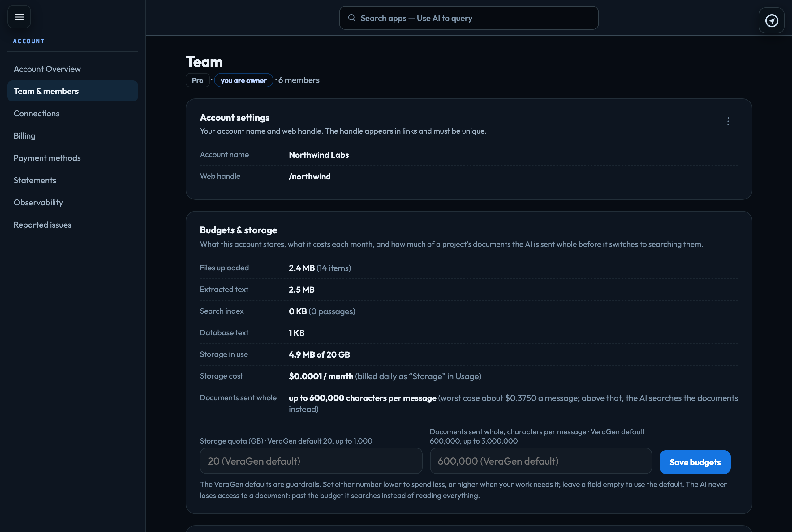Click the Pro plan badge
The width and height of the screenshot is (792, 532).
click(197, 80)
